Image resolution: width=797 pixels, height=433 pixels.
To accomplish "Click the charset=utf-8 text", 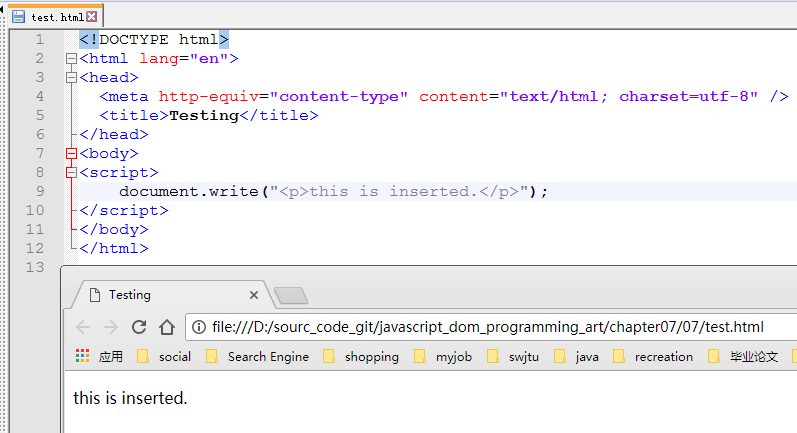I will pos(684,97).
